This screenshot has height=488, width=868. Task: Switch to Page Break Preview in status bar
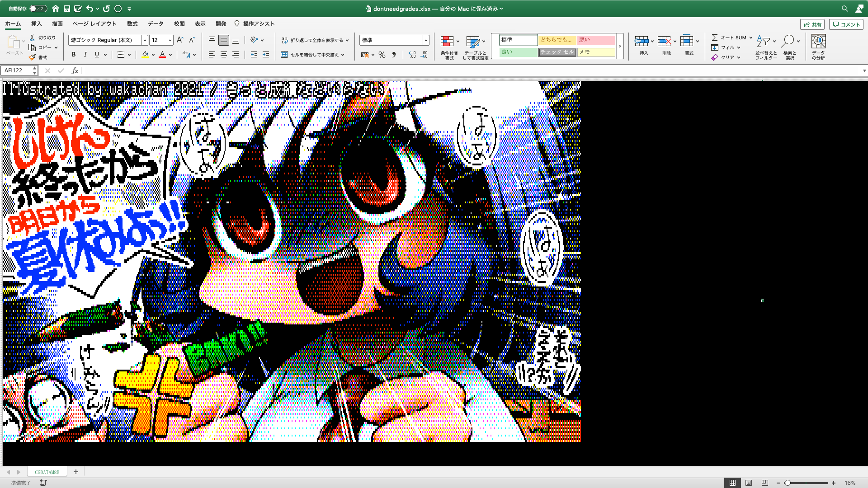click(x=765, y=483)
